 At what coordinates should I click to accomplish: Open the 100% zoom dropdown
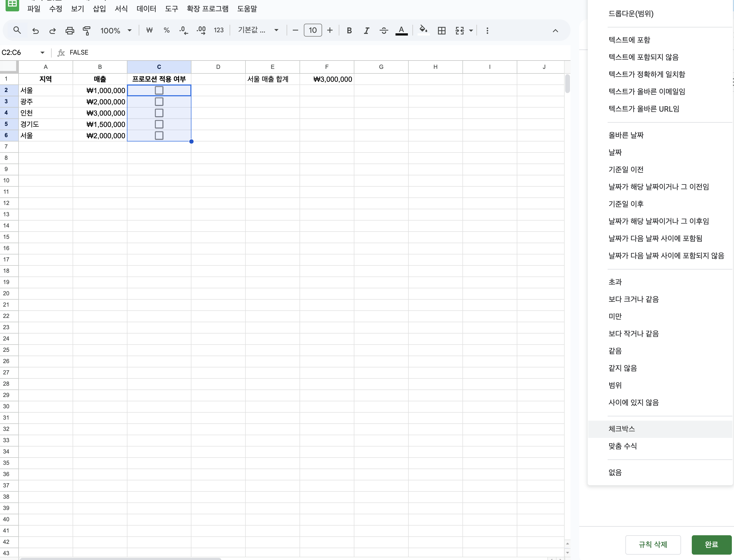(116, 31)
